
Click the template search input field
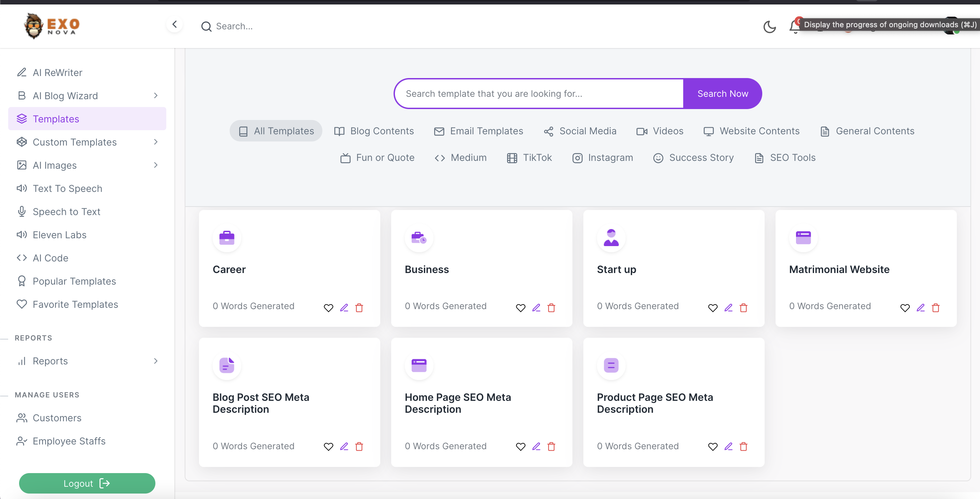538,94
